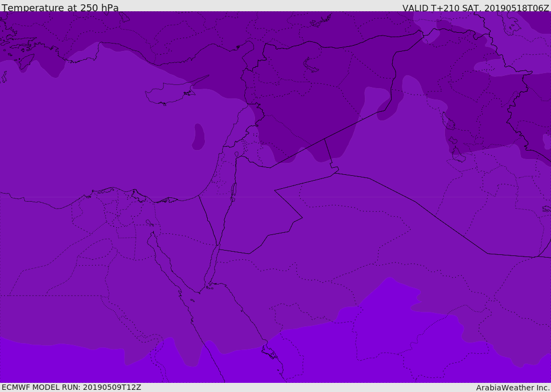Click the valid date '20190518T06Z'
The height and width of the screenshot is (392, 551).
(x=515, y=8)
